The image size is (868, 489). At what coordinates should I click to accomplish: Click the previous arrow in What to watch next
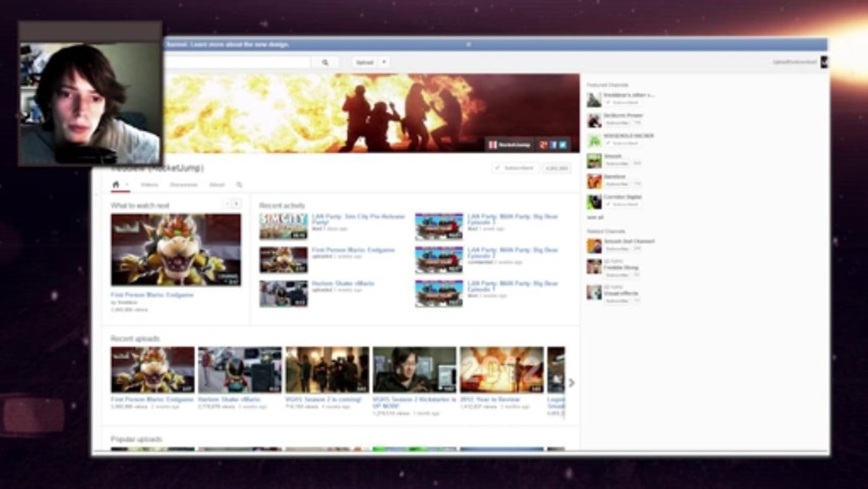[227, 204]
